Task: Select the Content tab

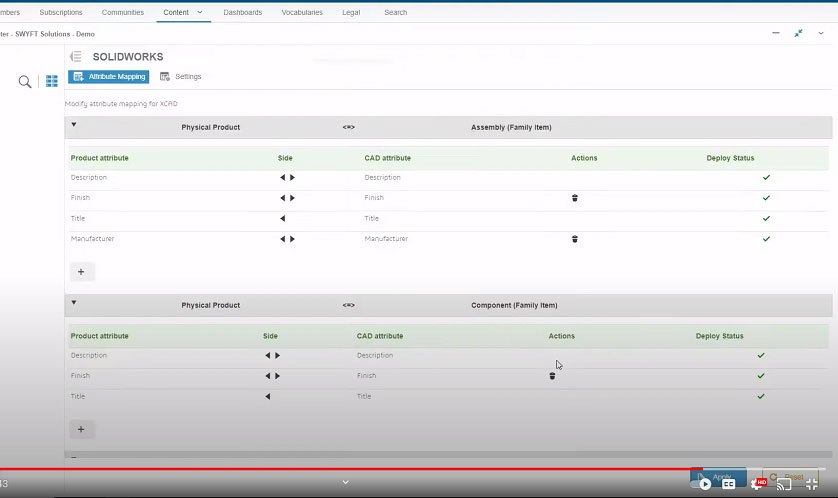Action: tap(176, 12)
